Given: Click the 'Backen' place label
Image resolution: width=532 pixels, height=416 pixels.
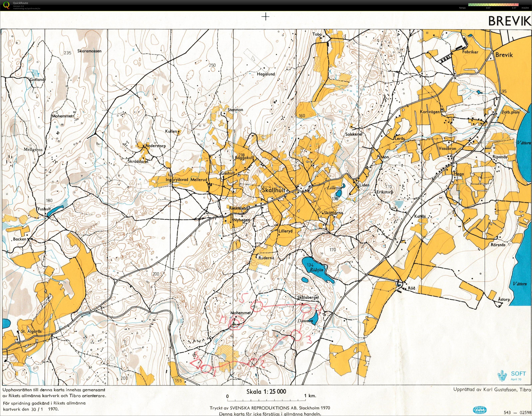Looking at the screenshot, I should tap(19, 239).
